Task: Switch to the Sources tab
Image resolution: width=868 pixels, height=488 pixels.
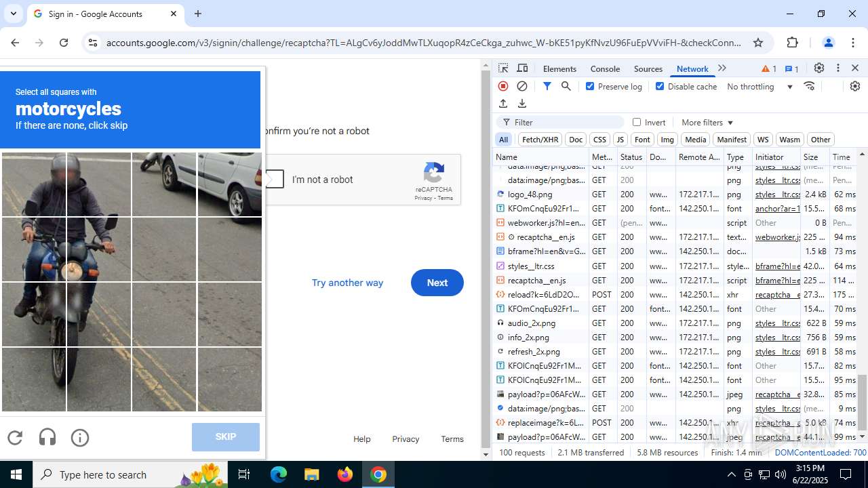Action: [648, 68]
